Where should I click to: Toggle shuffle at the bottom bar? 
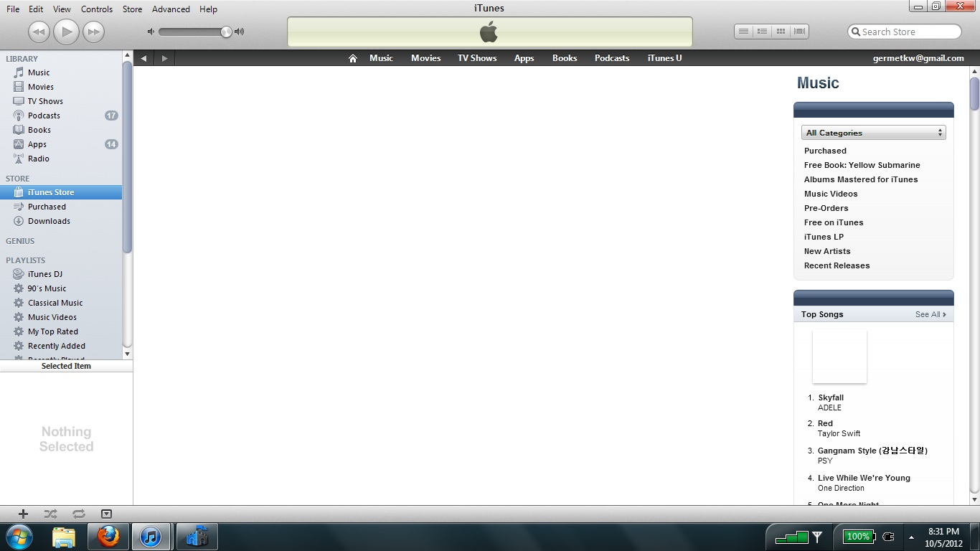tap(50, 514)
